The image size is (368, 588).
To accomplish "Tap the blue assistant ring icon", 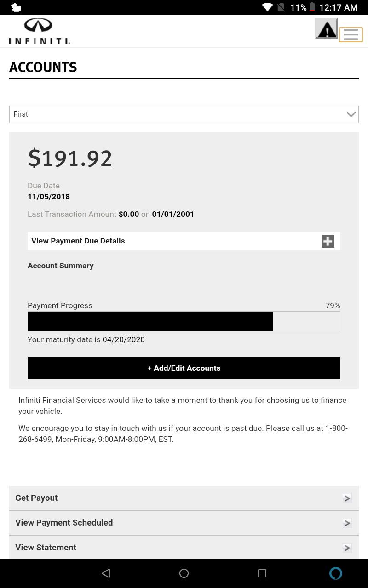I will (336, 573).
